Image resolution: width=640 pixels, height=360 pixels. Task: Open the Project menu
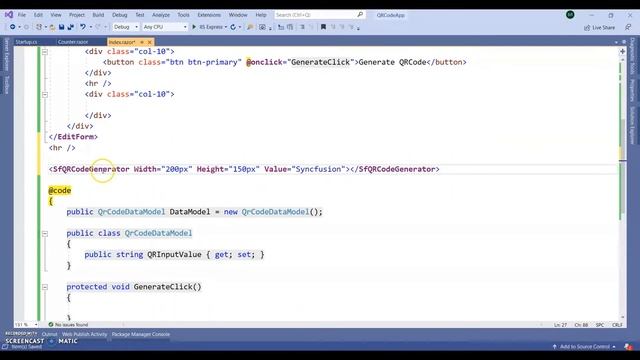[x=77, y=15]
